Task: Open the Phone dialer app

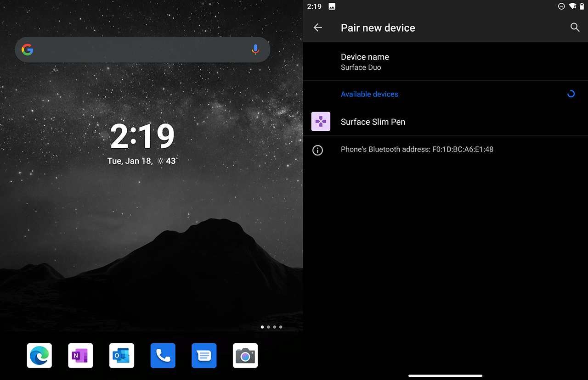Action: click(163, 356)
